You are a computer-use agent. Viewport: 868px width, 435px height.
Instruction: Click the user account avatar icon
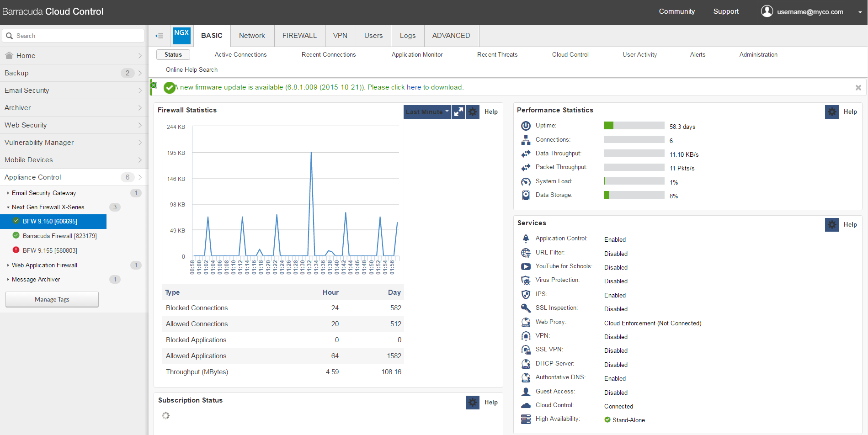tap(767, 11)
